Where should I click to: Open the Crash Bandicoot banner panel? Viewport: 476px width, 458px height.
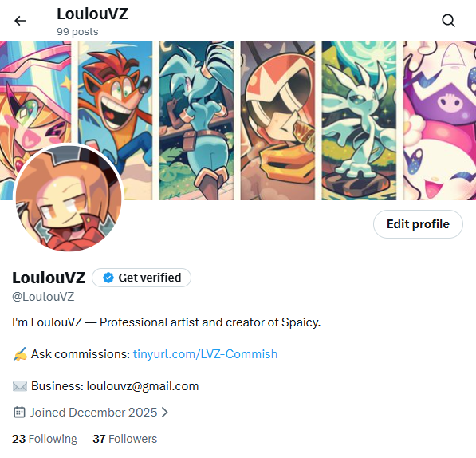coord(115,120)
